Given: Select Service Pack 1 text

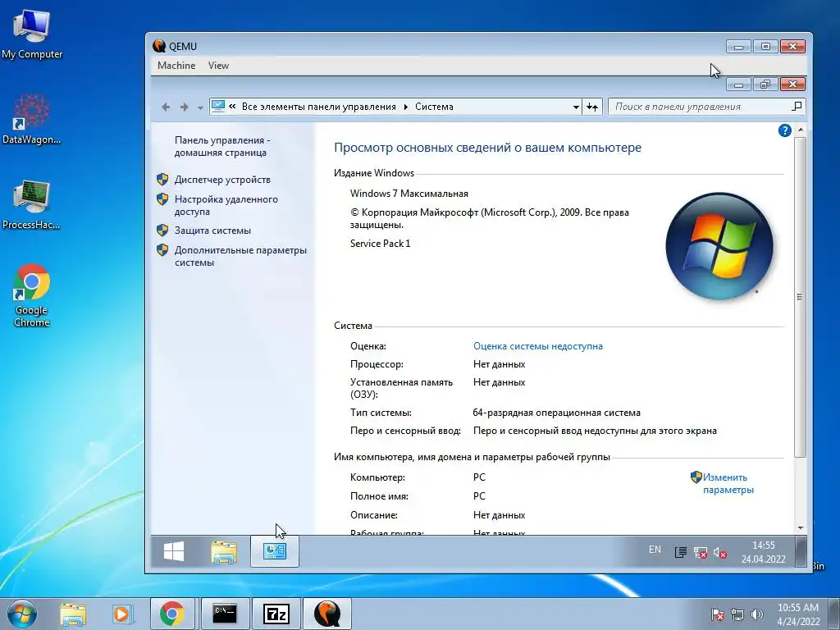Looking at the screenshot, I should tap(381, 243).
